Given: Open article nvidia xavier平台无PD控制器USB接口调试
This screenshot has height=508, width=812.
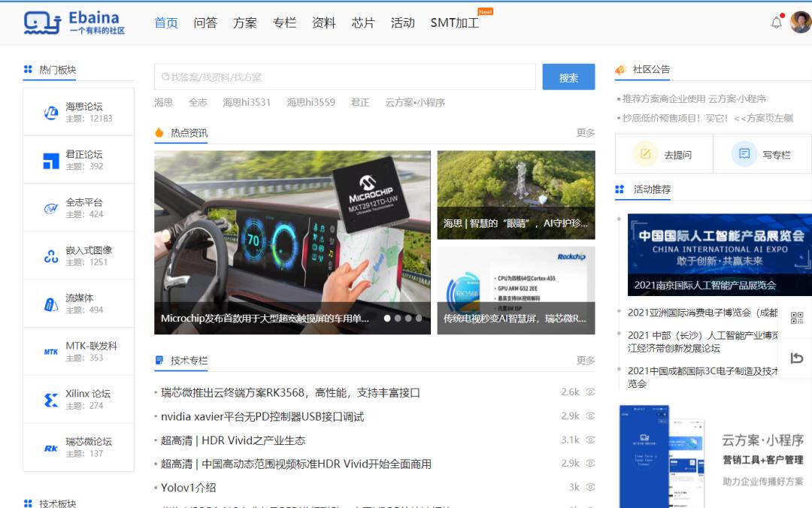Looking at the screenshot, I should [x=262, y=416].
